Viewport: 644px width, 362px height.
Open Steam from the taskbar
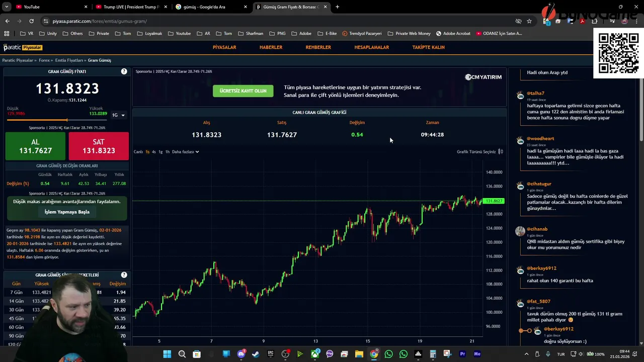256,354
